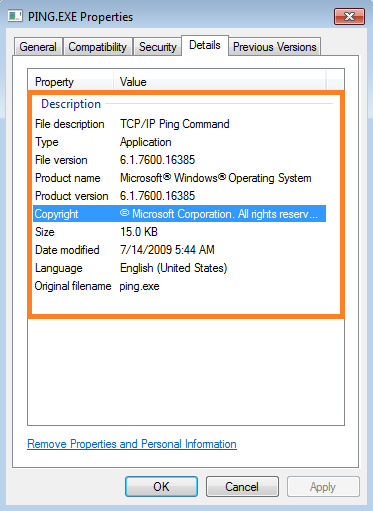Click the greyed-out Apply button
The width and height of the screenshot is (373, 511).
(323, 487)
